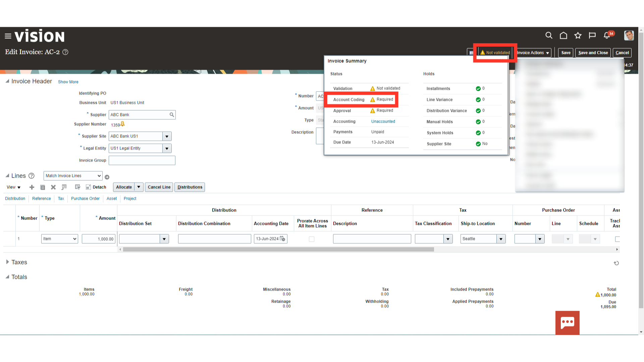Open Distribution Set dropdown arrow
Viewport: 644px width, 362px height.
tap(164, 239)
